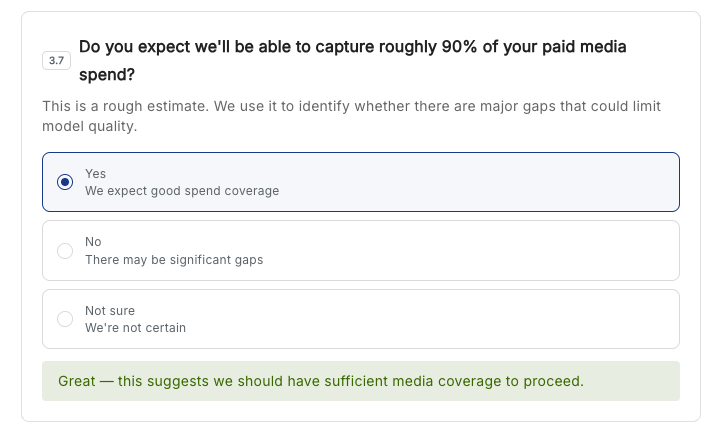Select the "No" radio button circle
The image size is (720, 430).
pos(65,251)
